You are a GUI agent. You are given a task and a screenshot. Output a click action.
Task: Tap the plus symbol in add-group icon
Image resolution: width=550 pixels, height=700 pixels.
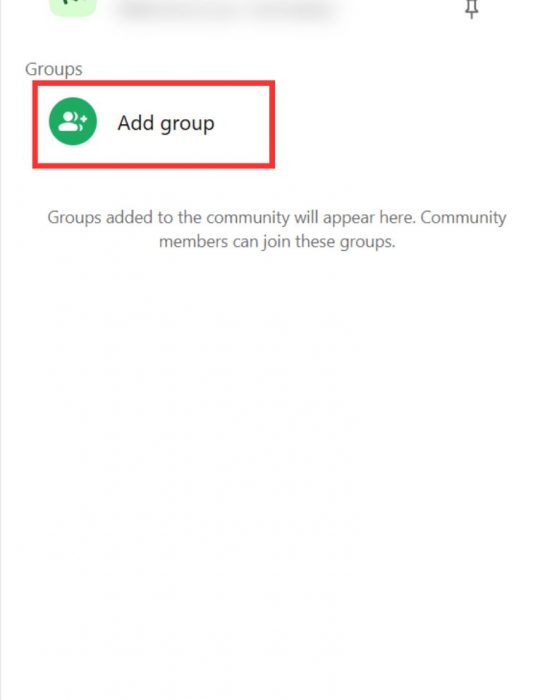coord(83,120)
